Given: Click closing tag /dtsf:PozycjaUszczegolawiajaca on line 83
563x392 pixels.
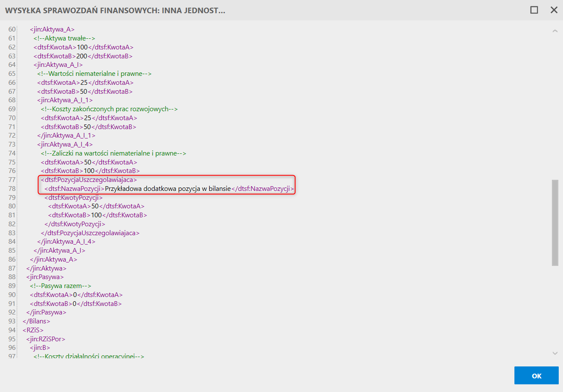Looking at the screenshot, I should click(90, 233).
